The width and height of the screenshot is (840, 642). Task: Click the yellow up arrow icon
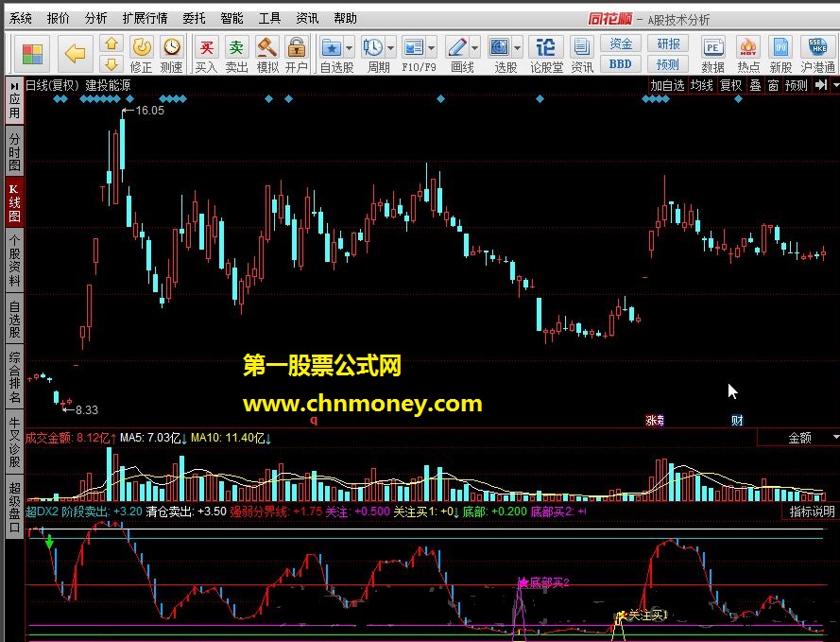111,43
